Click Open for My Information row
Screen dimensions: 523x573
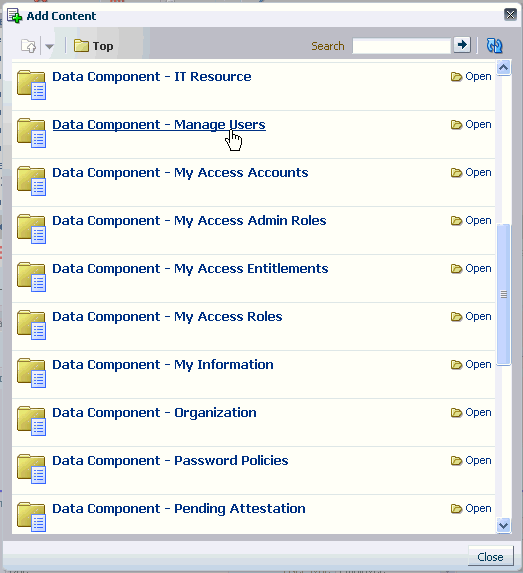click(x=471, y=365)
